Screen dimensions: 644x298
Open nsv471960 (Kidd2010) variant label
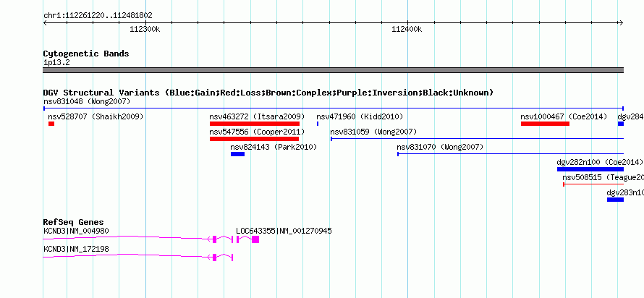click(x=360, y=116)
